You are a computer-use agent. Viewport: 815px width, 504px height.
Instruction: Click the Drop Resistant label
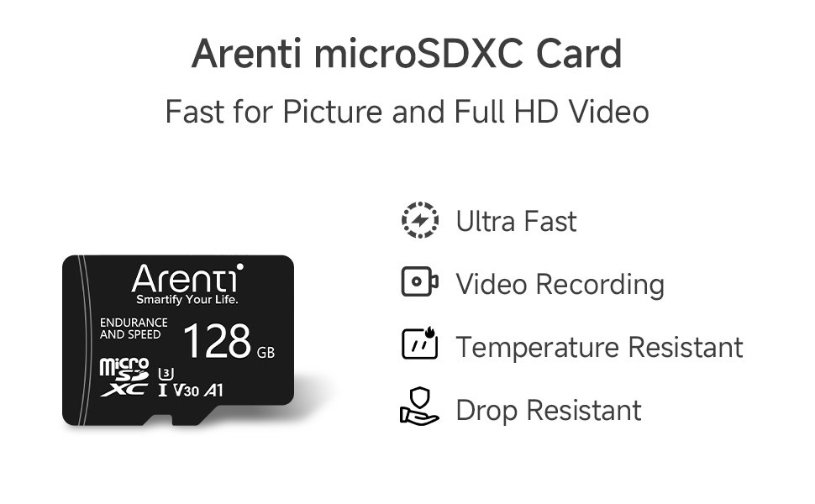point(549,411)
